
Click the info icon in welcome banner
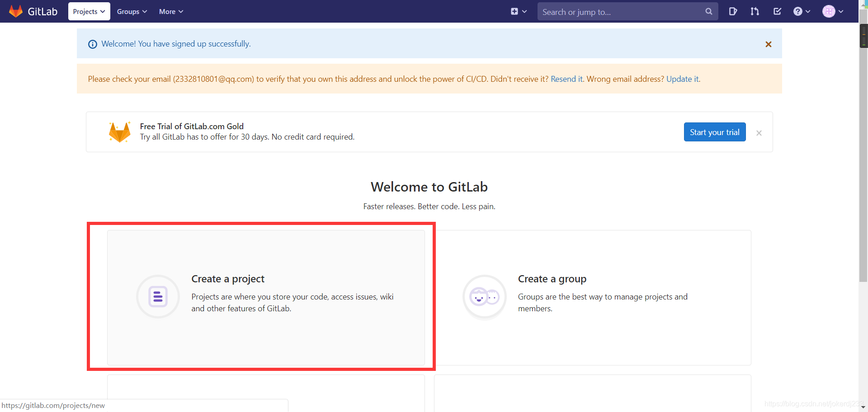pyautogui.click(x=93, y=44)
